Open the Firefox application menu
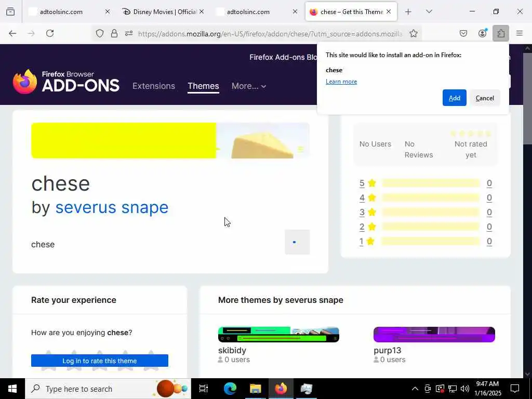This screenshot has height=399, width=532. click(x=520, y=33)
